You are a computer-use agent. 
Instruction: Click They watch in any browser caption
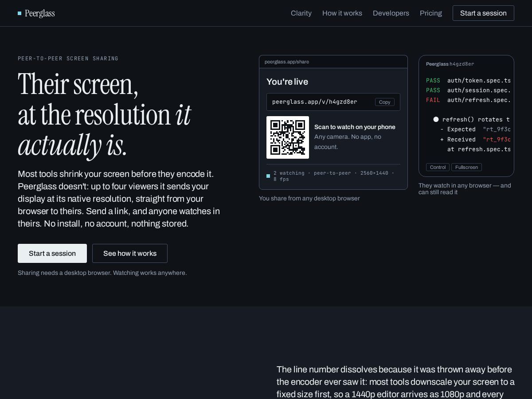coord(465,189)
